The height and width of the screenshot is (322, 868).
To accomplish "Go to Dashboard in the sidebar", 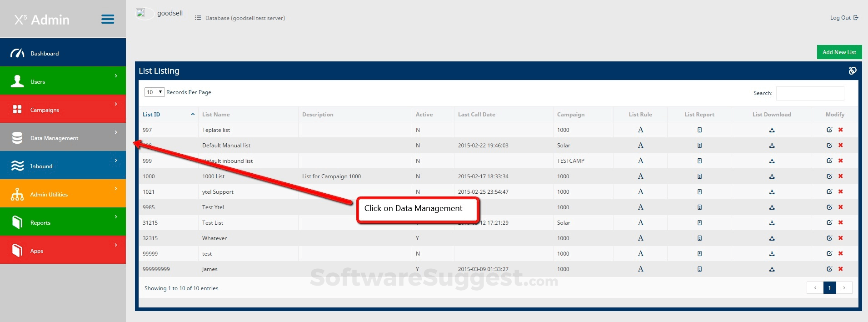I will (x=63, y=53).
